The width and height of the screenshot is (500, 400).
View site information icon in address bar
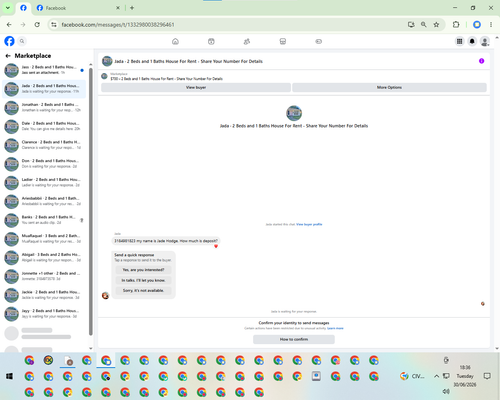point(54,25)
